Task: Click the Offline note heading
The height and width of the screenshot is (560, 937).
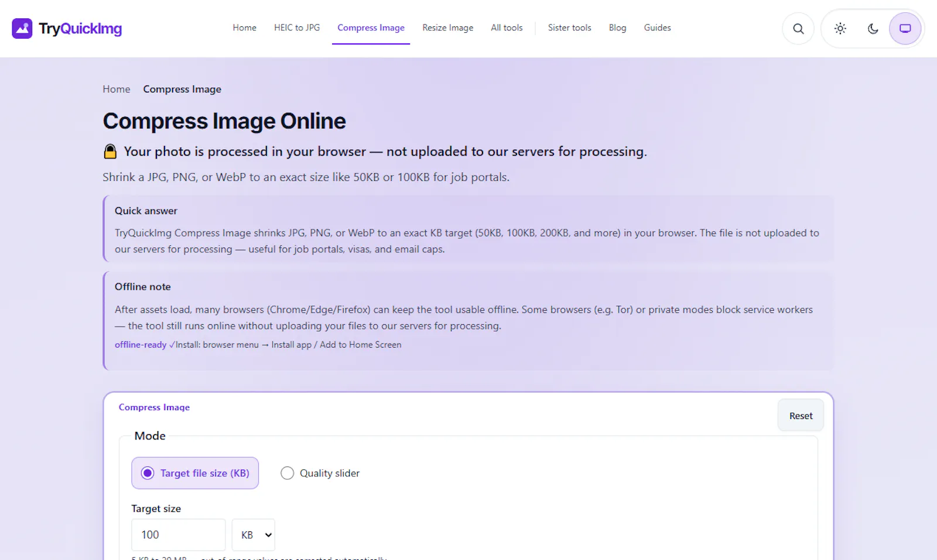Action: pos(143,287)
